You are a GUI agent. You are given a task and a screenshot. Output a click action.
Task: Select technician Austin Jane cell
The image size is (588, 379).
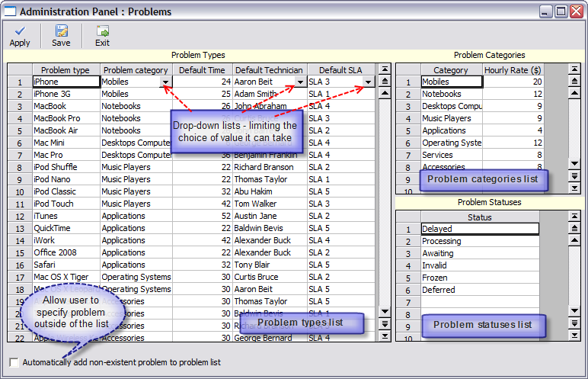pos(270,216)
